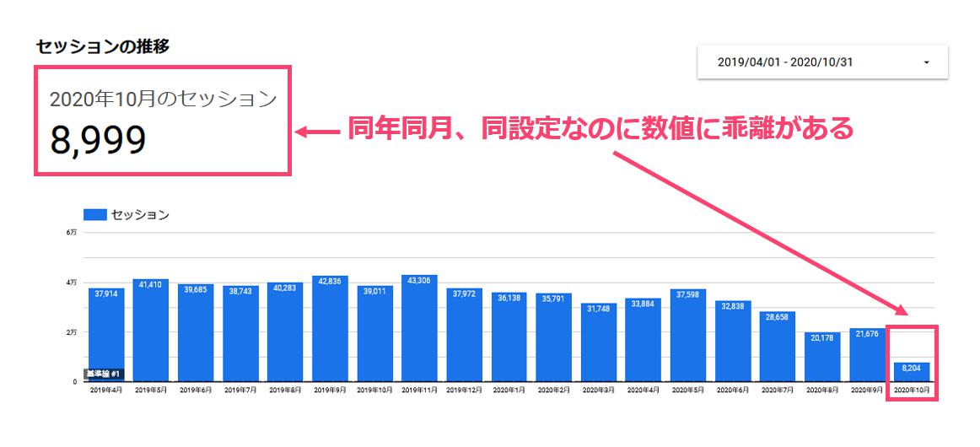Click the 2020年9月 axis label
Screen dimensions: 980x447
coord(868,390)
